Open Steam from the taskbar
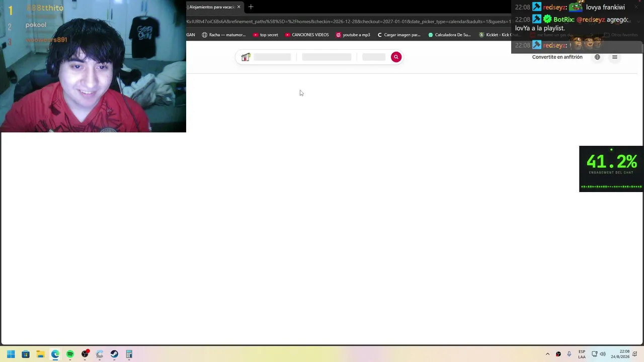 click(x=114, y=354)
